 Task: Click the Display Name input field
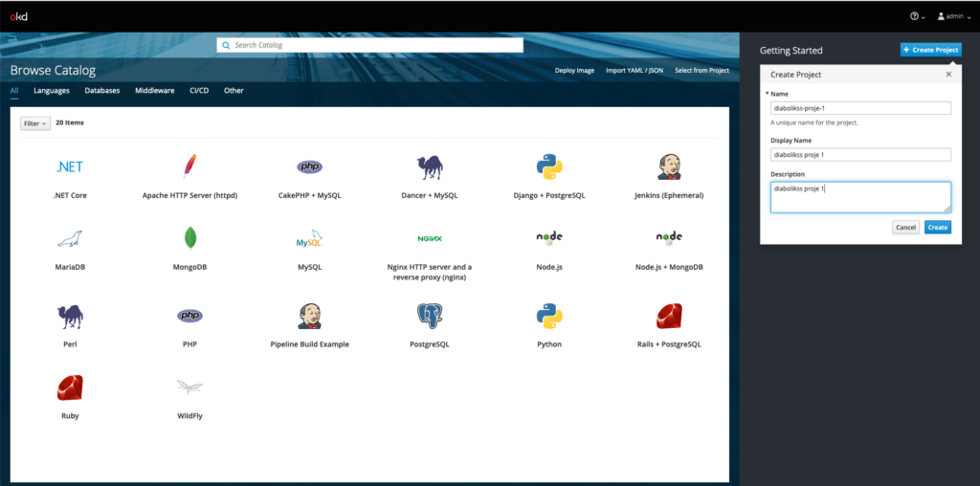pyautogui.click(x=860, y=154)
